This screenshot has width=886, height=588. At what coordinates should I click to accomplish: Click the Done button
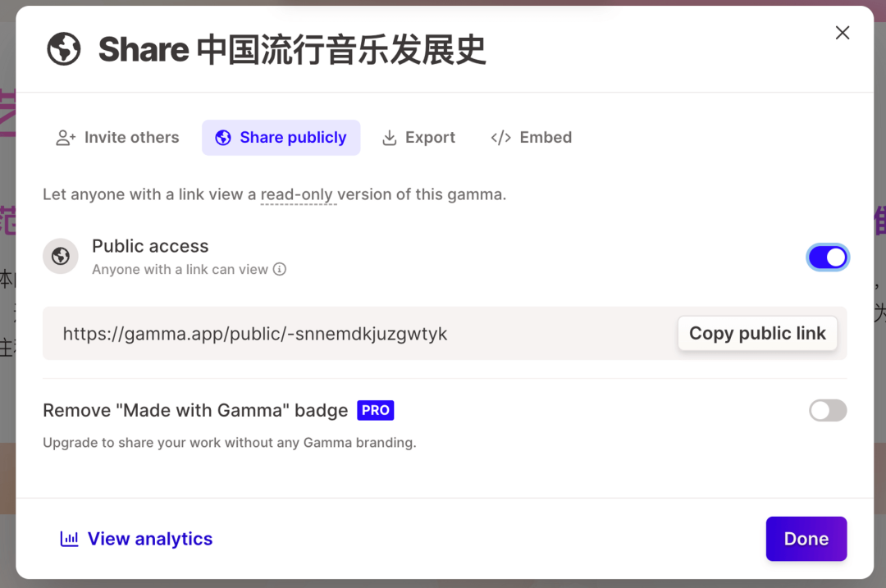pos(806,539)
